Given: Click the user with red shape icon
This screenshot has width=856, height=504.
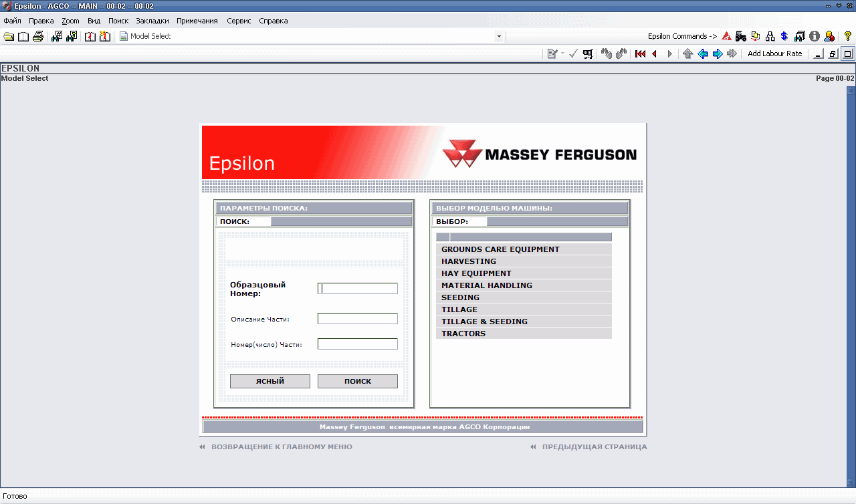Looking at the screenshot, I should pos(829,36).
